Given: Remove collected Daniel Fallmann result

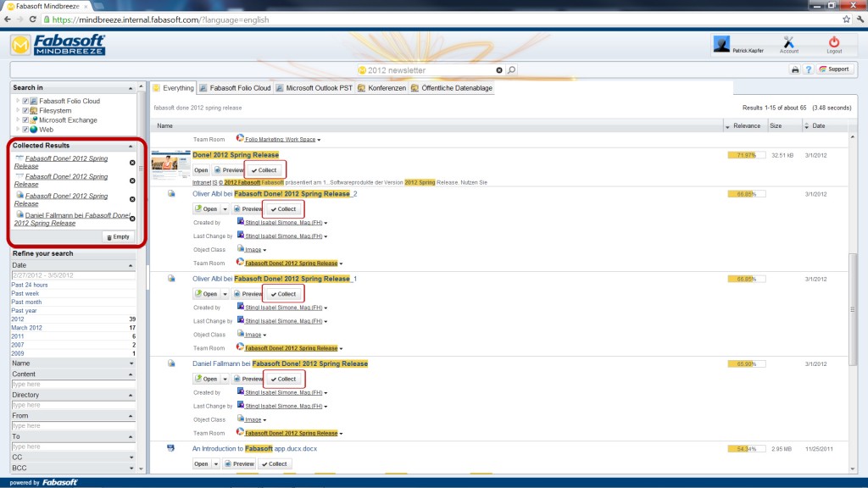Looking at the screenshot, I should pyautogui.click(x=132, y=219).
